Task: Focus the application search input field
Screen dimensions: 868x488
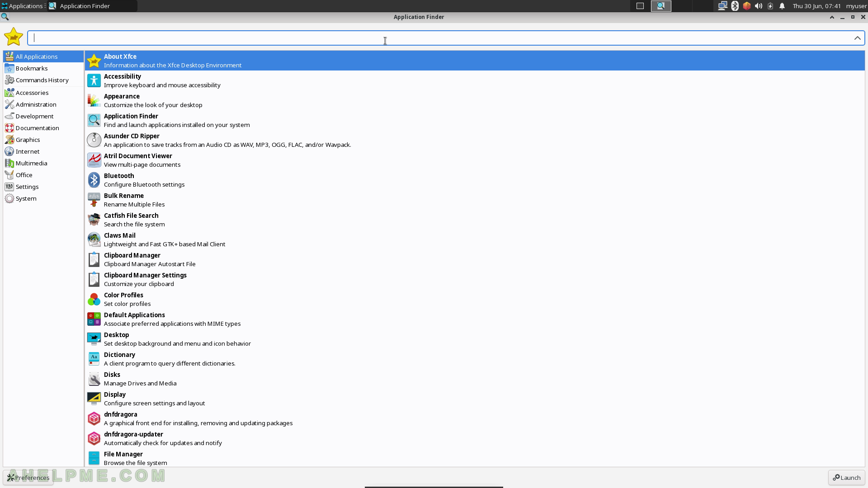Action: point(445,38)
